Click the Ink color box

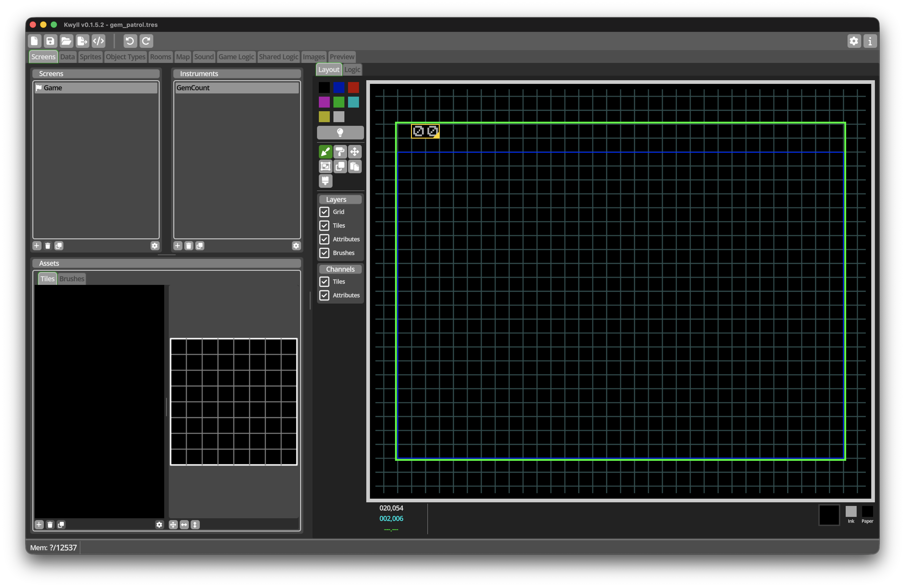851,512
